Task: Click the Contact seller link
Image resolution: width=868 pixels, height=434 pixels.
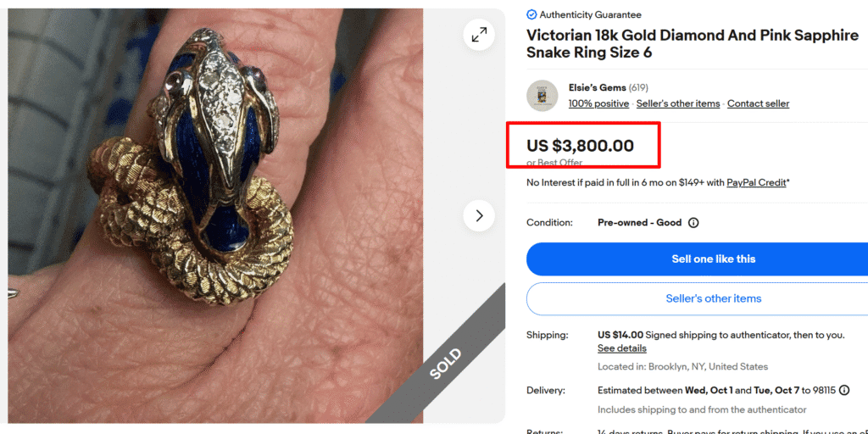Action: pos(758,103)
